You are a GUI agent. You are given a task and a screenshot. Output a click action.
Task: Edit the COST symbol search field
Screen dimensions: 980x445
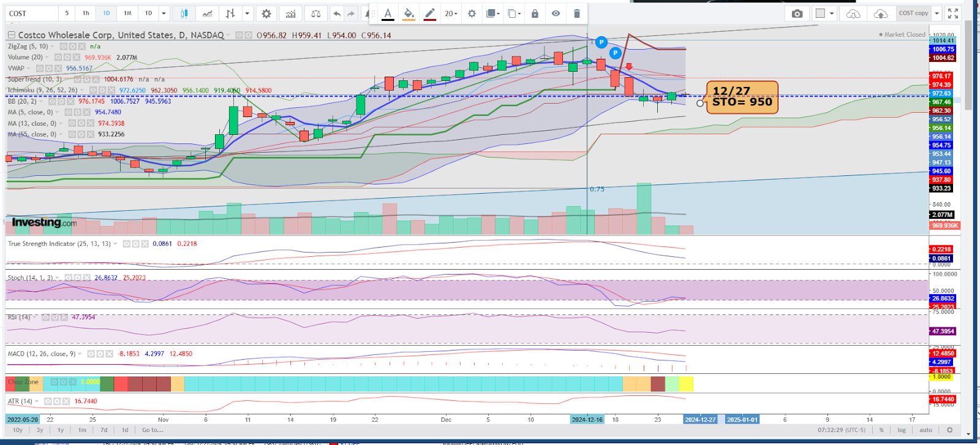tap(32, 13)
